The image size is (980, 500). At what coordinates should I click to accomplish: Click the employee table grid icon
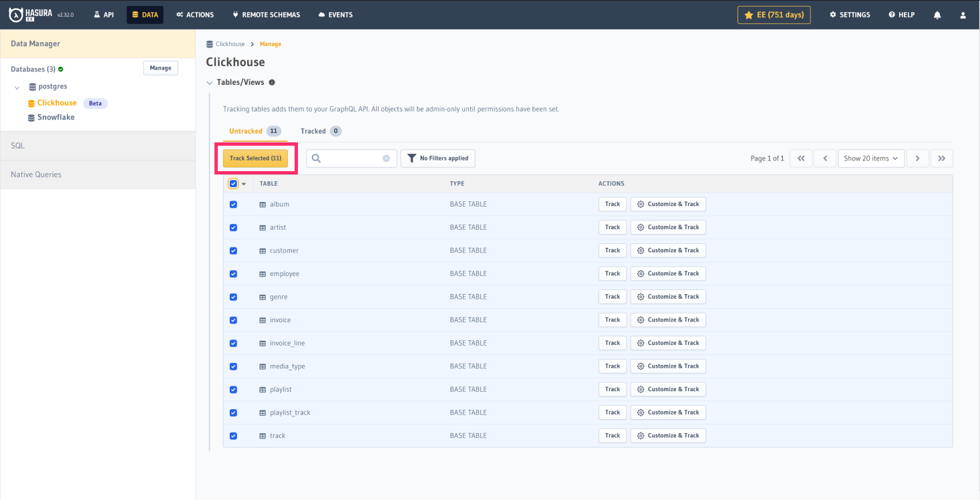[x=263, y=274]
